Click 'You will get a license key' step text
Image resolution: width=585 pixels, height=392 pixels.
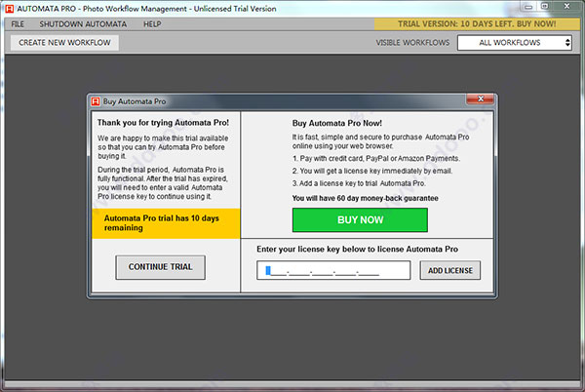point(372,171)
